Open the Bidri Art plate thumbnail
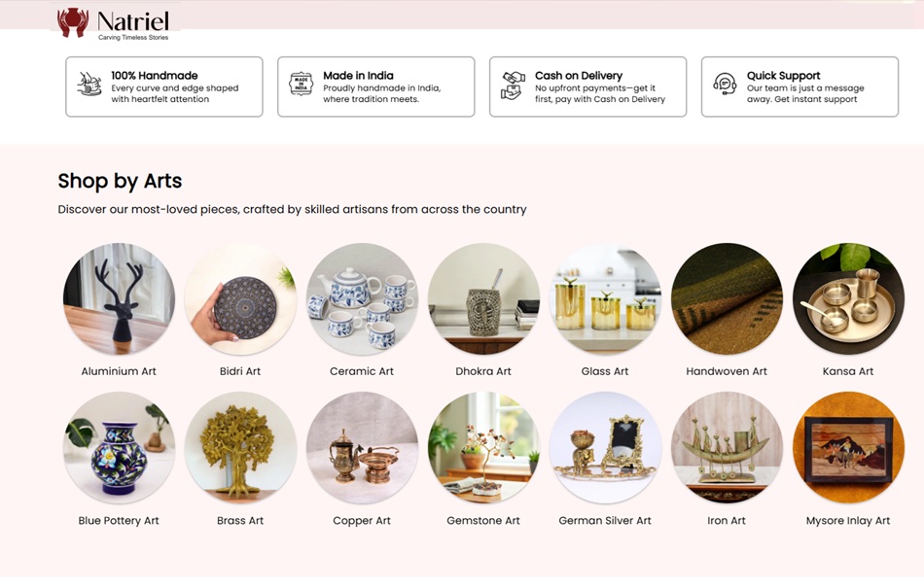 coord(240,299)
